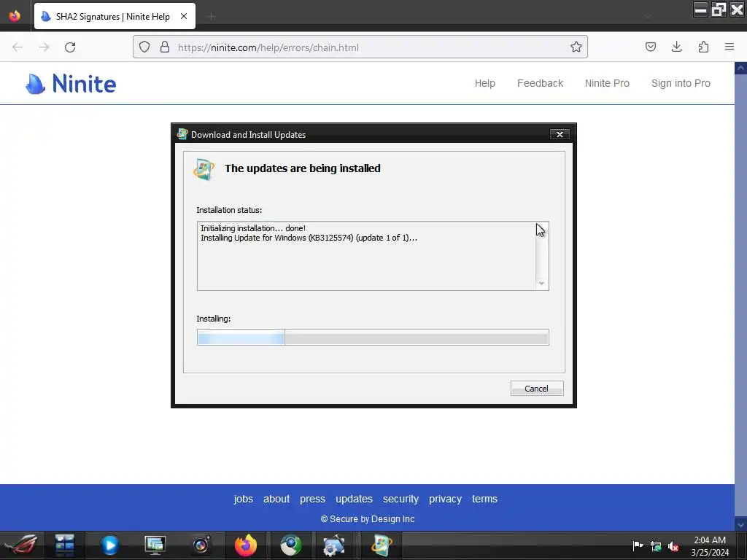Click the Secure by Design Inc copyright text
Screen dimensions: 747x560
368,519
